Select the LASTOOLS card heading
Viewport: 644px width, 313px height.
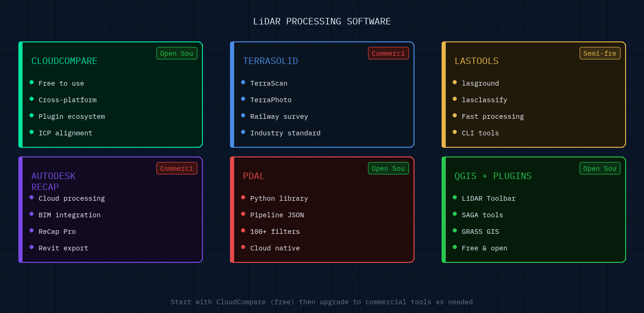pos(477,61)
